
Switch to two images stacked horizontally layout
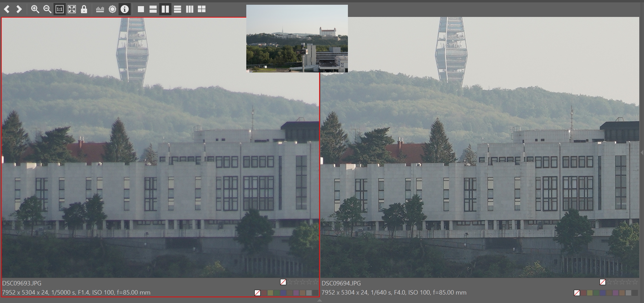153,9
